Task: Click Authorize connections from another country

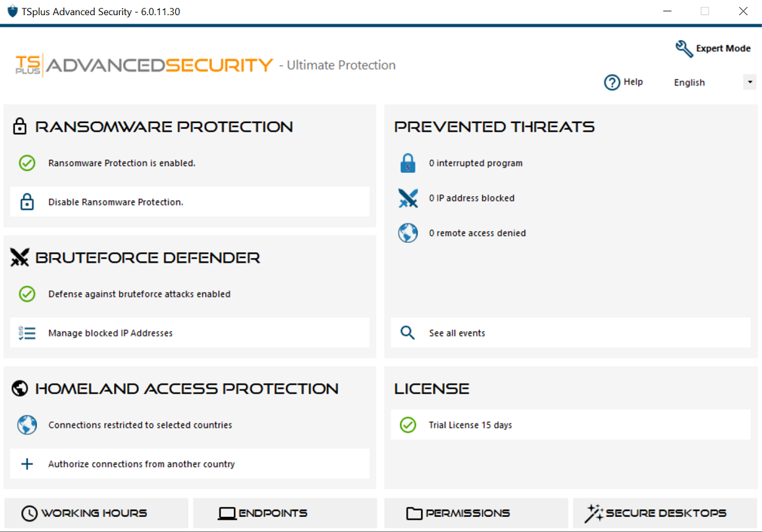Action: pyautogui.click(x=142, y=464)
